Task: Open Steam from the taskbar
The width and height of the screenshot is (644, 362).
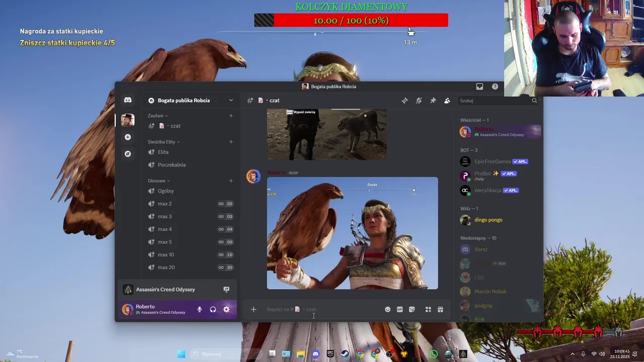Action: (345, 354)
